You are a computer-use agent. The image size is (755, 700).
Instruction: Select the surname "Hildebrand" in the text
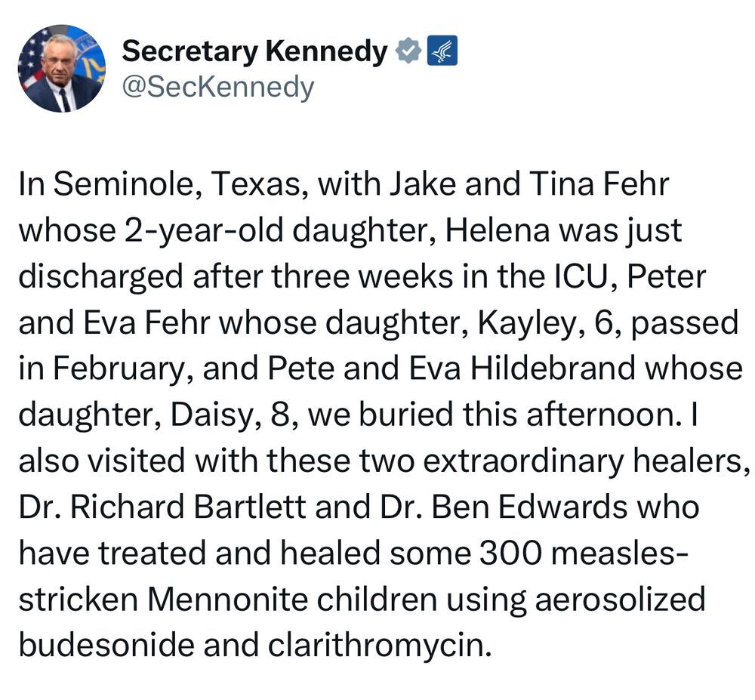tap(553, 369)
